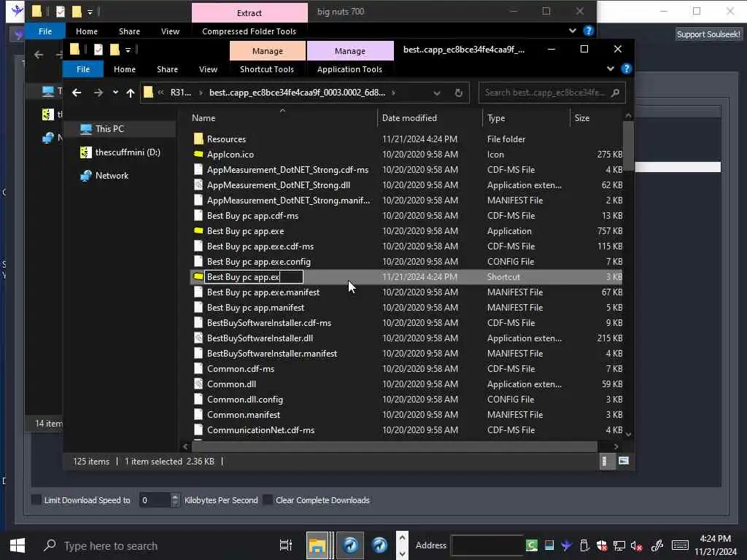
Task: Open the Home ribbon tab in the front window
Action: point(125,69)
